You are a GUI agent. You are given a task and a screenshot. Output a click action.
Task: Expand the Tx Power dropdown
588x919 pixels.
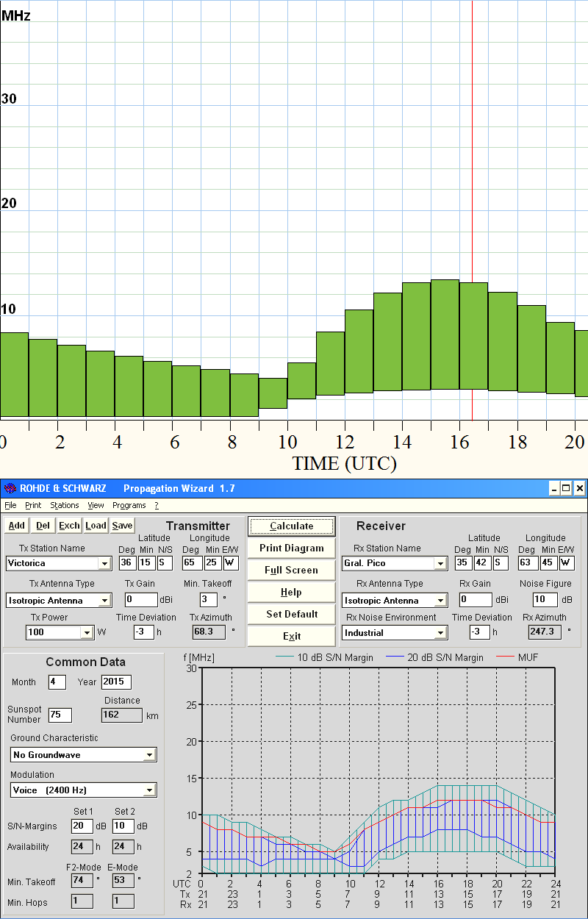[x=87, y=632]
